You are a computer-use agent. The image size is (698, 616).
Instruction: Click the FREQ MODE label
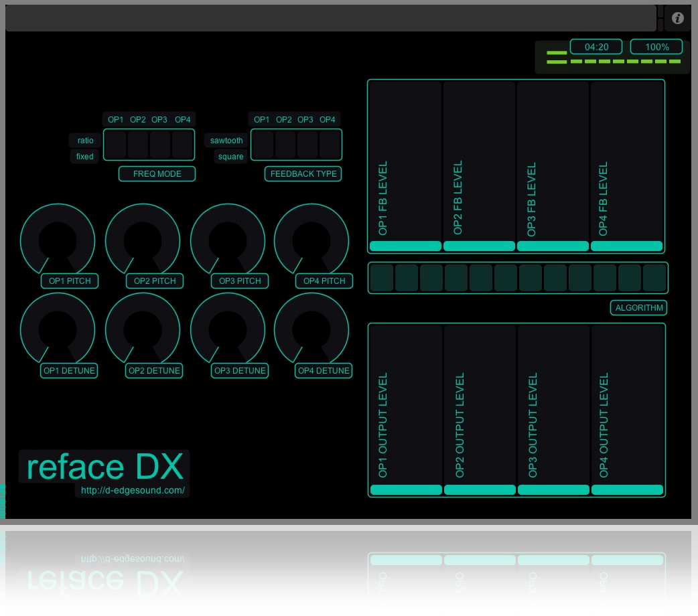(x=157, y=174)
